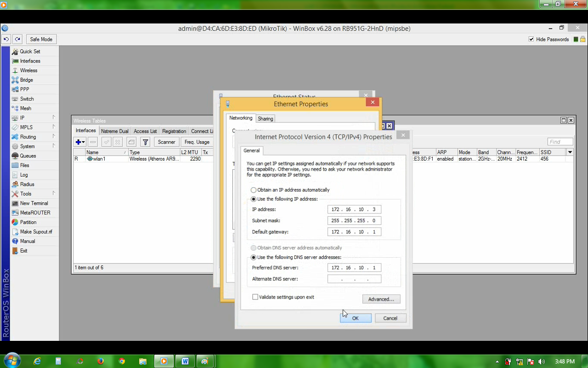Switch to the Access List tab
The height and width of the screenshot is (368, 588).
tap(145, 131)
